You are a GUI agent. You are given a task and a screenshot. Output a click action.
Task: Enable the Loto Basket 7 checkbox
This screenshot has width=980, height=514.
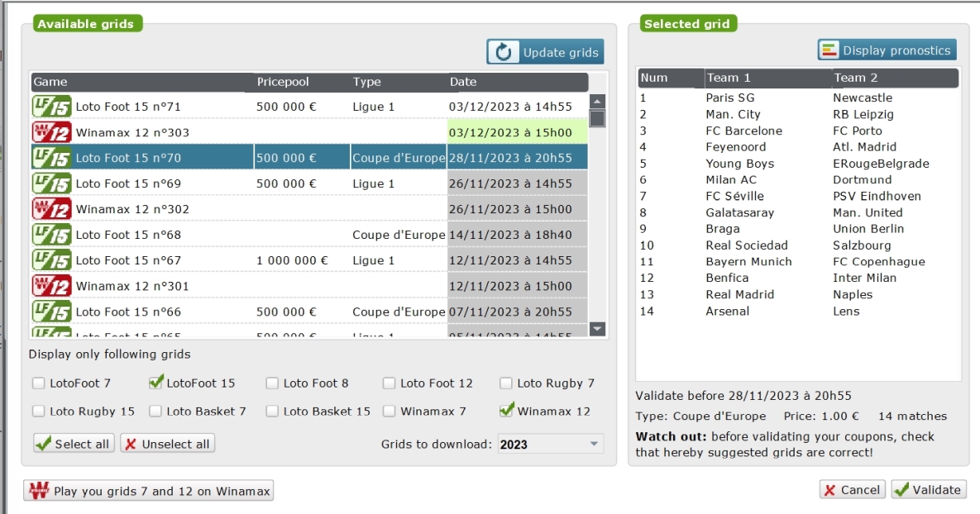pyautogui.click(x=155, y=411)
